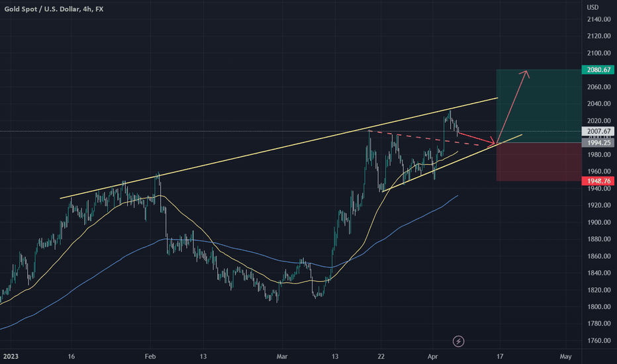This screenshot has width=617, height=364.
Task: Click the lightning bolt replay icon
Action: coord(458,341)
